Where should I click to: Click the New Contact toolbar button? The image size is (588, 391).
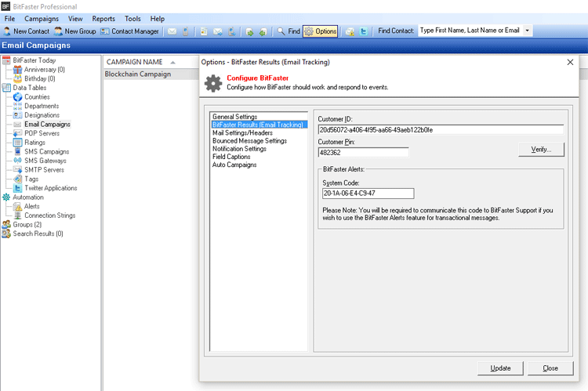(x=26, y=31)
